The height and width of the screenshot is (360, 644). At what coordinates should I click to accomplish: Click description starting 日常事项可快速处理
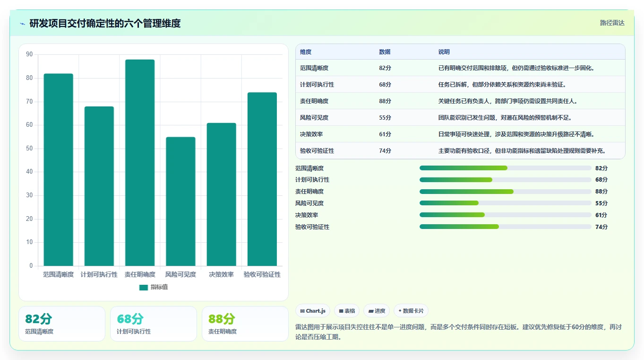pos(516,134)
